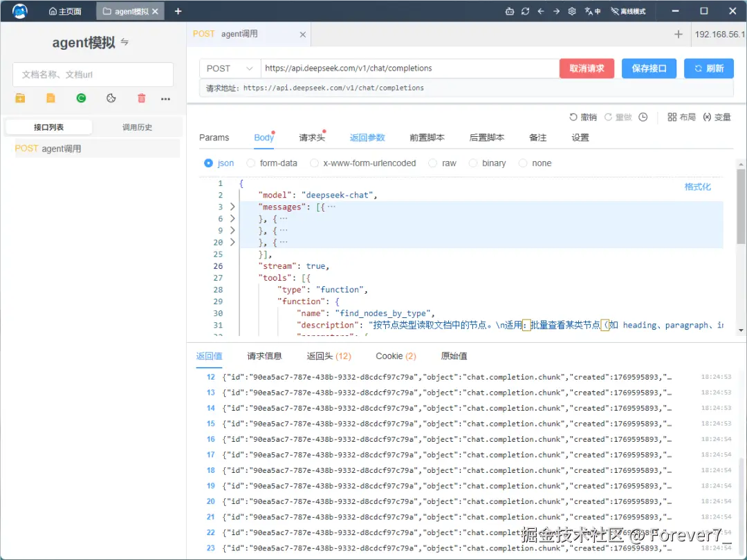
Task: Click the app logo icon in title bar
Action: click(x=19, y=11)
